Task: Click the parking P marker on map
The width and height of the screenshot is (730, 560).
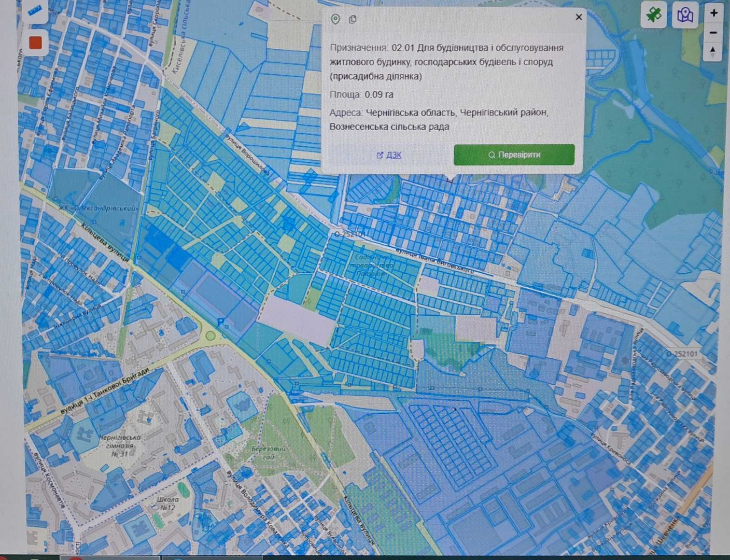Action: click(221, 323)
